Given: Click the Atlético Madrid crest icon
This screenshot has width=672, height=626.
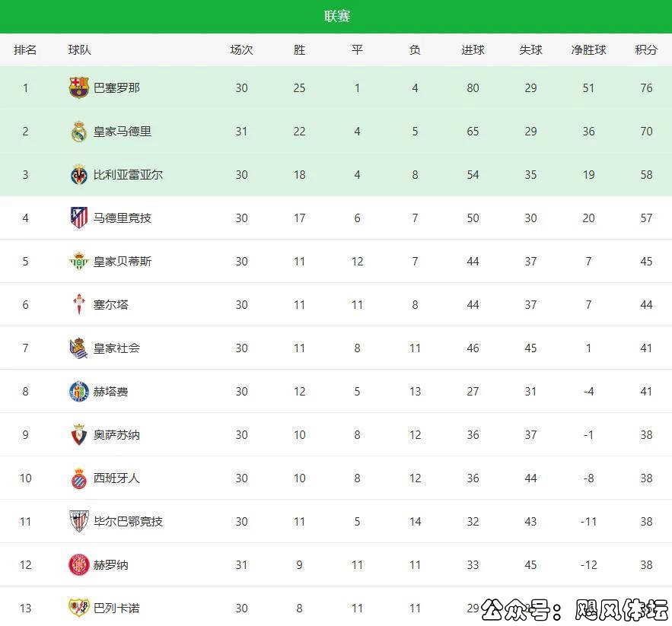Looking at the screenshot, I should (x=79, y=218).
